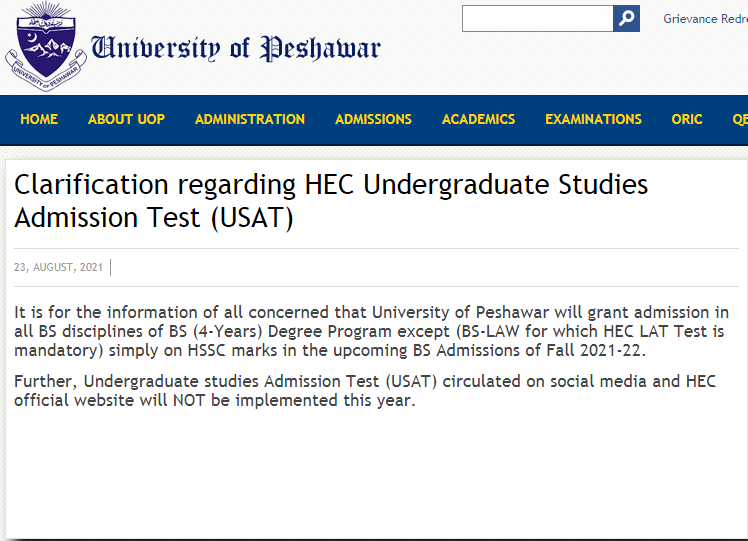
Task: Click the first paragraph about BS admissions
Action: click(x=372, y=331)
